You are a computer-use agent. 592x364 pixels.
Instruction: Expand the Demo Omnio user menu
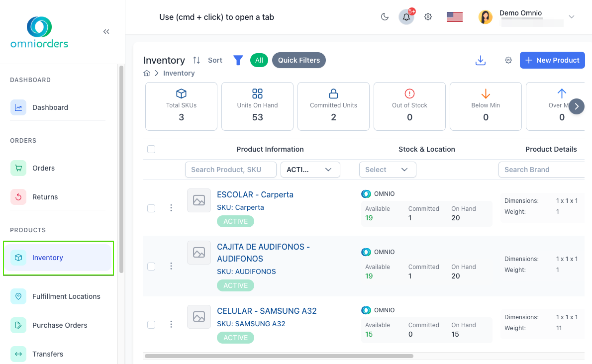pos(572,17)
